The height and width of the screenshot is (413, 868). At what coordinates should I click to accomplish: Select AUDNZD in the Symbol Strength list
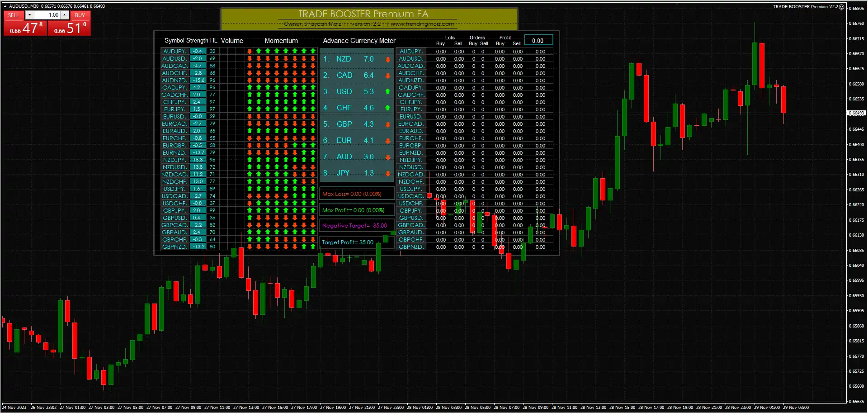click(x=175, y=80)
